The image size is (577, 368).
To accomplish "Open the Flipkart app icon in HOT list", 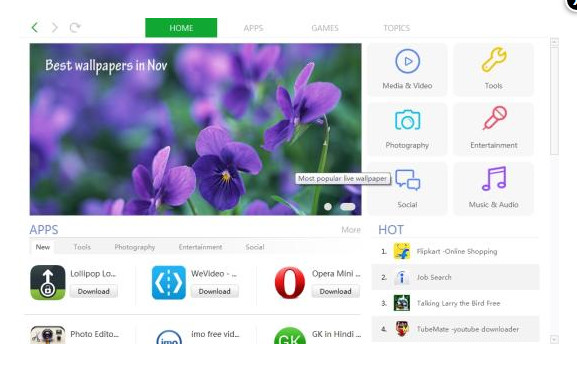I will click(402, 251).
